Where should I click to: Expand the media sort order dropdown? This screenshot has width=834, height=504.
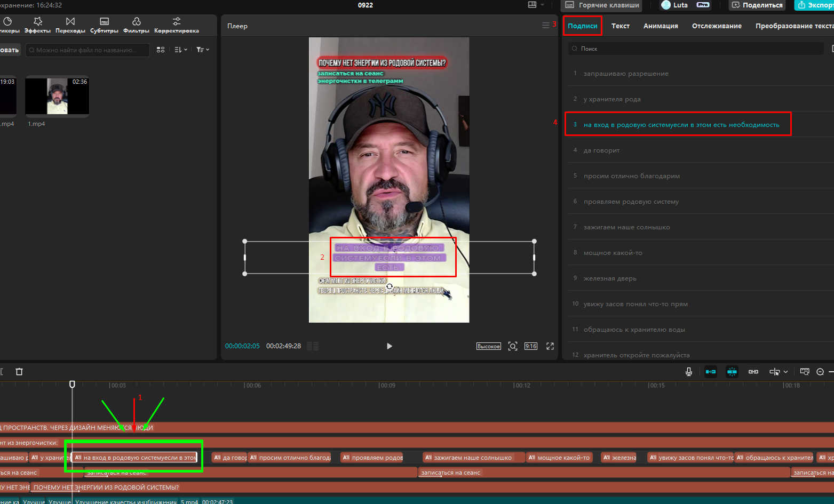181,50
